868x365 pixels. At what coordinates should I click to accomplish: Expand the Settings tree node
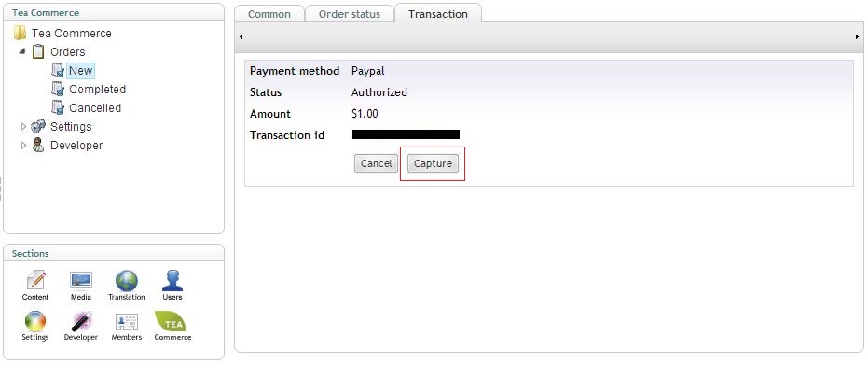coord(23,127)
